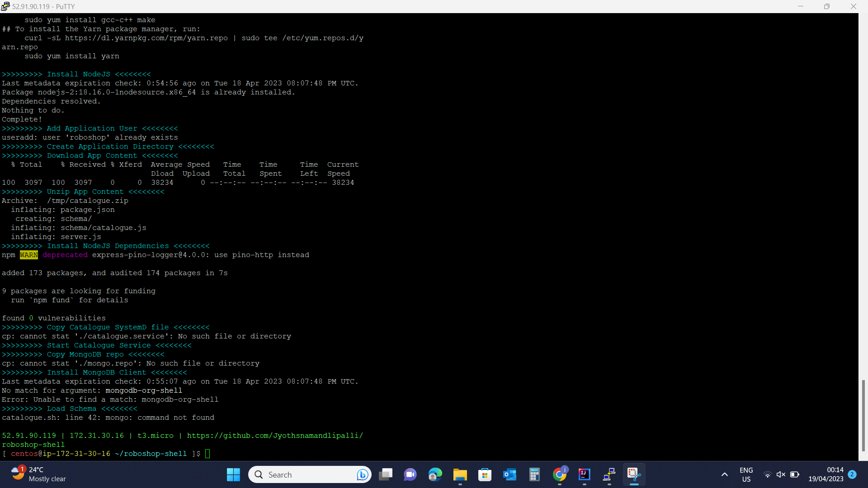Image resolution: width=868 pixels, height=488 pixels.
Task: Open File Explorer from the taskbar
Action: pos(460,475)
